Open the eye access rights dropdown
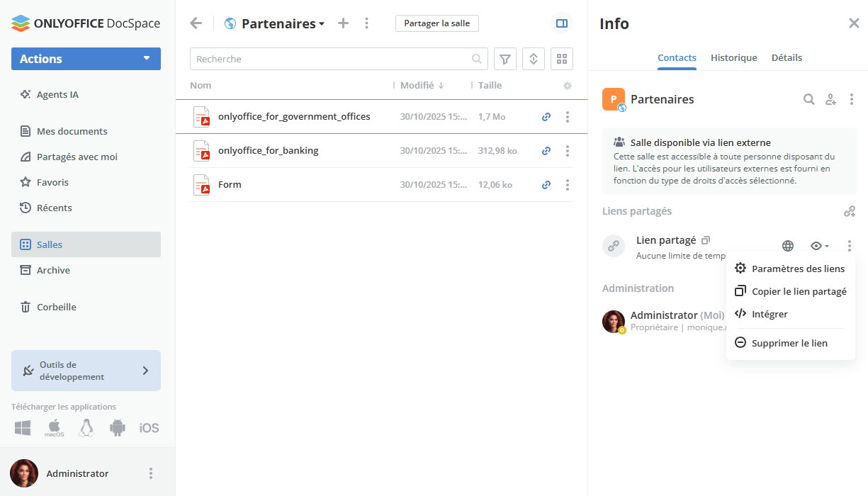Image resolution: width=868 pixels, height=496 pixels. point(819,246)
